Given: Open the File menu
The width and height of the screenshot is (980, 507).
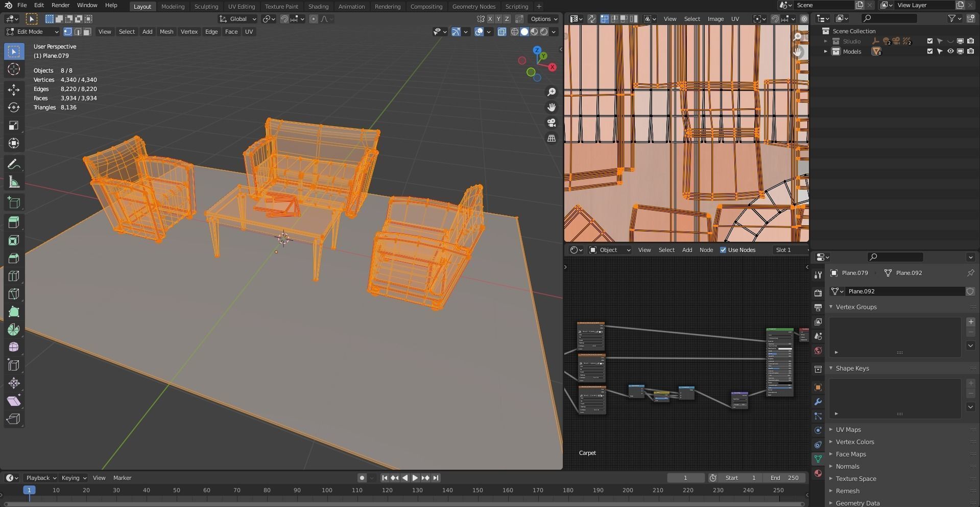Looking at the screenshot, I should 22,5.
